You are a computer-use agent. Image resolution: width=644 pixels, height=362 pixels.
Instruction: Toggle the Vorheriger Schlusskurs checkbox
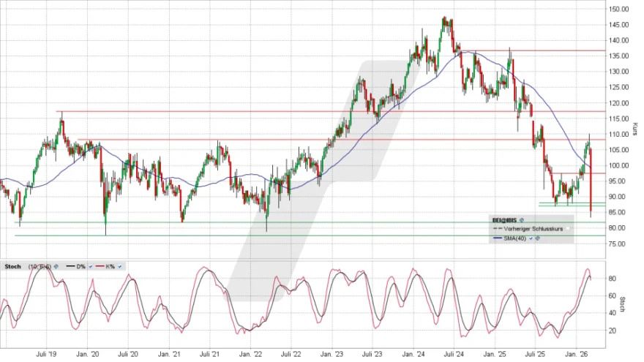pos(568,229)
